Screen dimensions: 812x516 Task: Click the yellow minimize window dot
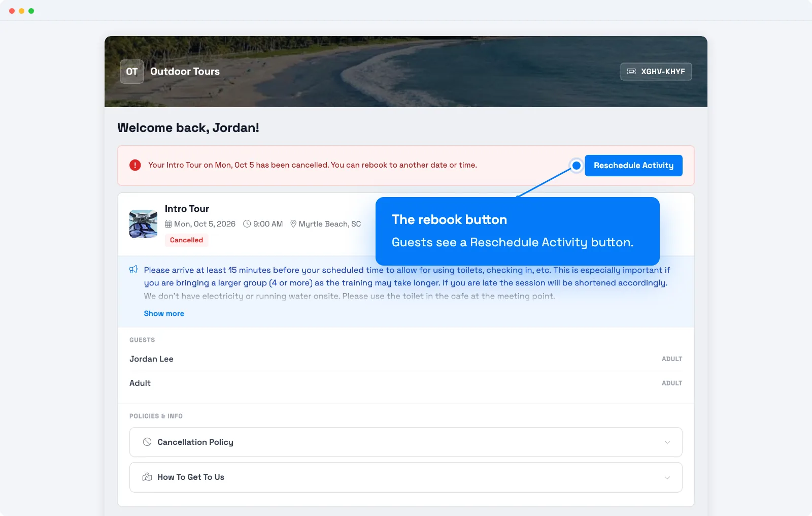click(x=21, y=11)
